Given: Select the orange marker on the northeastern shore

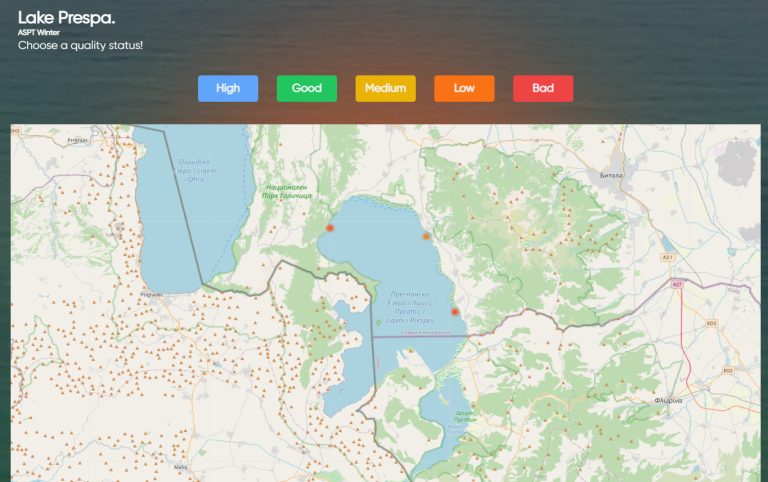Looking at the screenshot, I should pyautogui.click(x=426, y=237).
